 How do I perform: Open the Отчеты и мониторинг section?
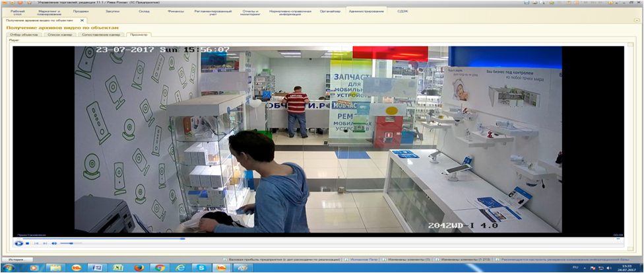pos(251,13)
